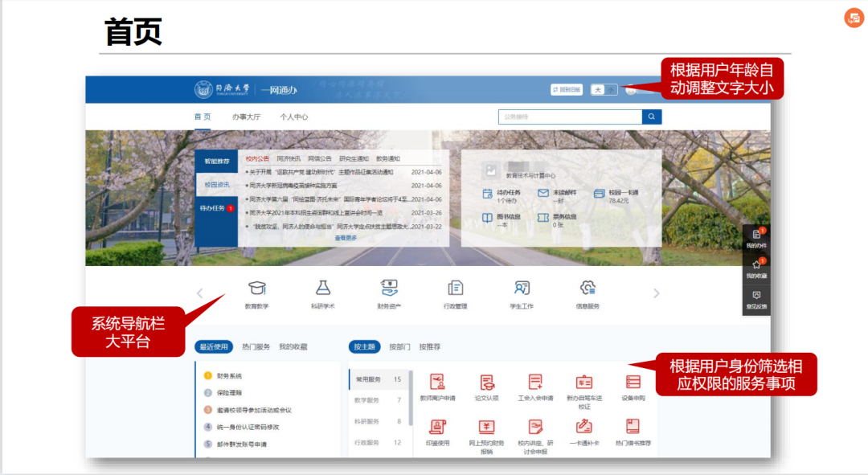Select the 按部门 filter option
868x475 pixels.
click(x=399, y=347)
